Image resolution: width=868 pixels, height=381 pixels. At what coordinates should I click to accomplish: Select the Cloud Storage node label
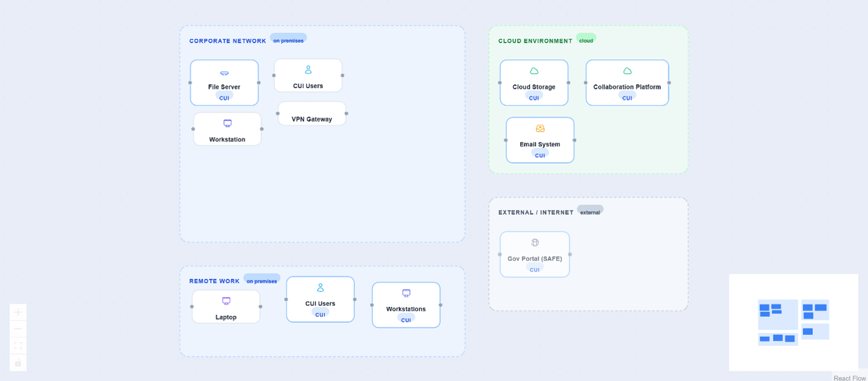tap(534, 87)
